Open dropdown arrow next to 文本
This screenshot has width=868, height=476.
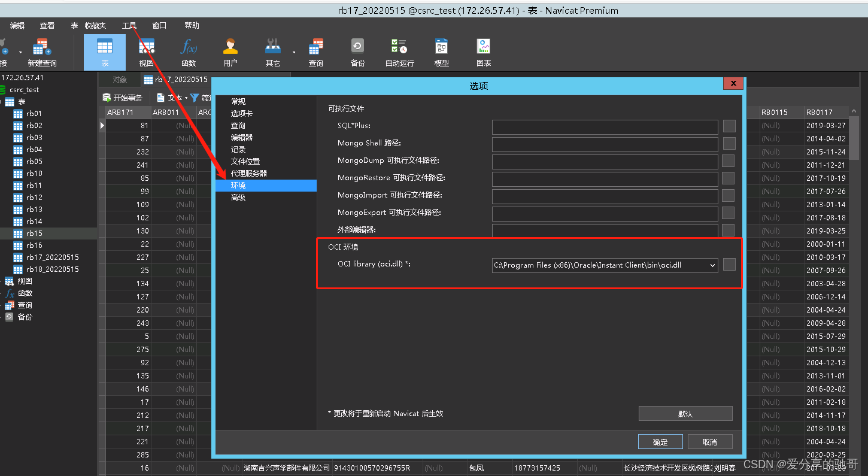tap(186, 98)
